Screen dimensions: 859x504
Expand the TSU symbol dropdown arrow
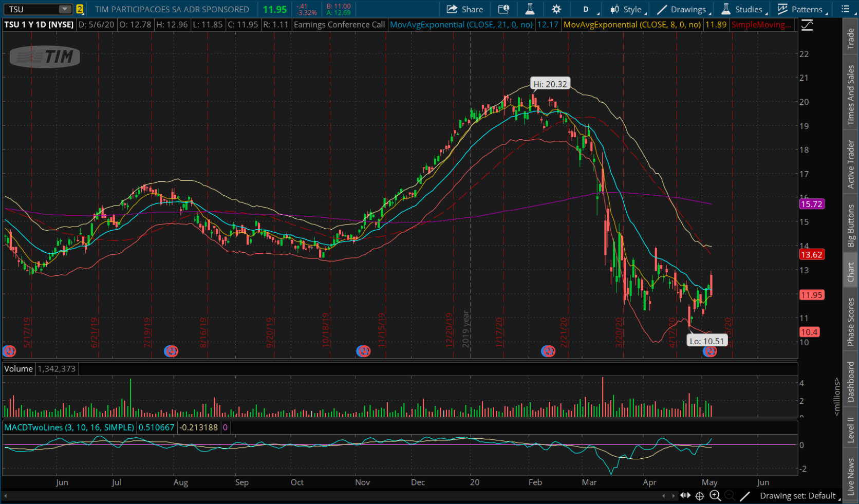pyautogui.click(x=65, y=9)
